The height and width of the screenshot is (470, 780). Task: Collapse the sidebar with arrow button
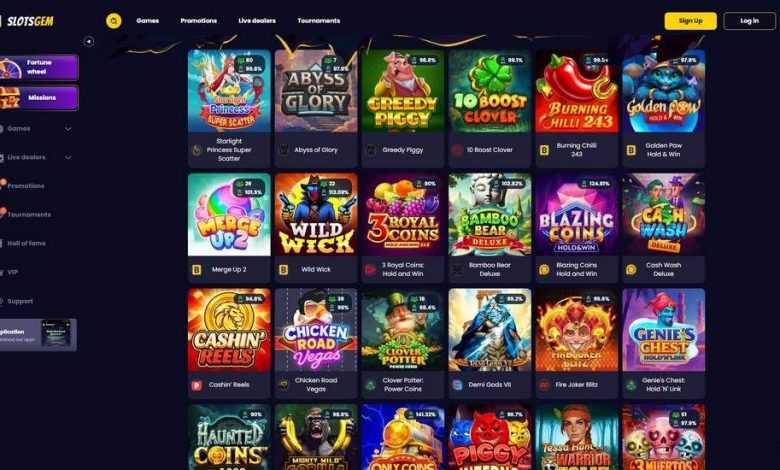[x=89, y=42]
